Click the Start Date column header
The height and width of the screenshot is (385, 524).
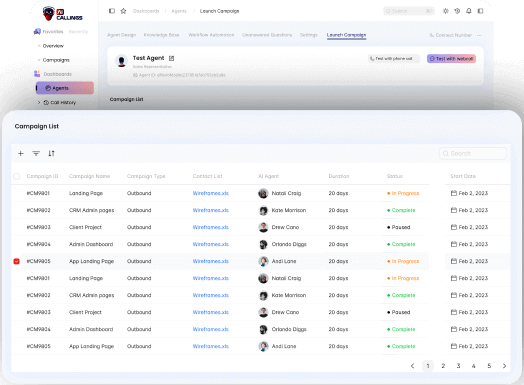[463, 176]
